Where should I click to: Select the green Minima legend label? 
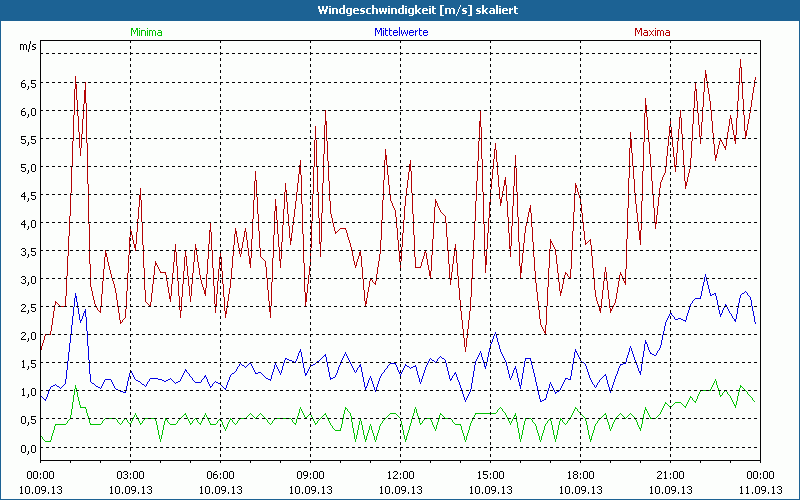(x=146, y=32)
